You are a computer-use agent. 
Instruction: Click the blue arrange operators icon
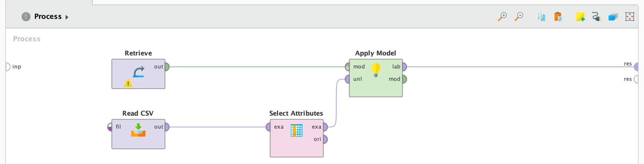point(613,16)
